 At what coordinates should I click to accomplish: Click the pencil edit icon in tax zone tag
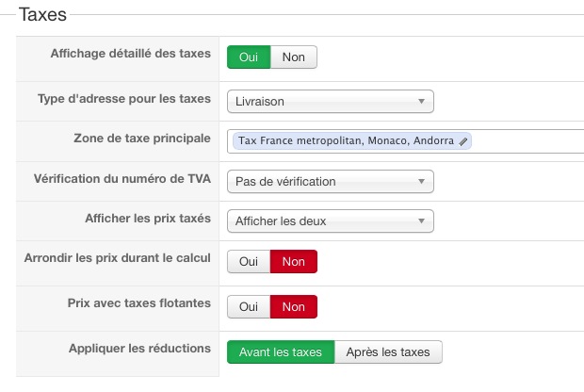(x=463, y=141)
